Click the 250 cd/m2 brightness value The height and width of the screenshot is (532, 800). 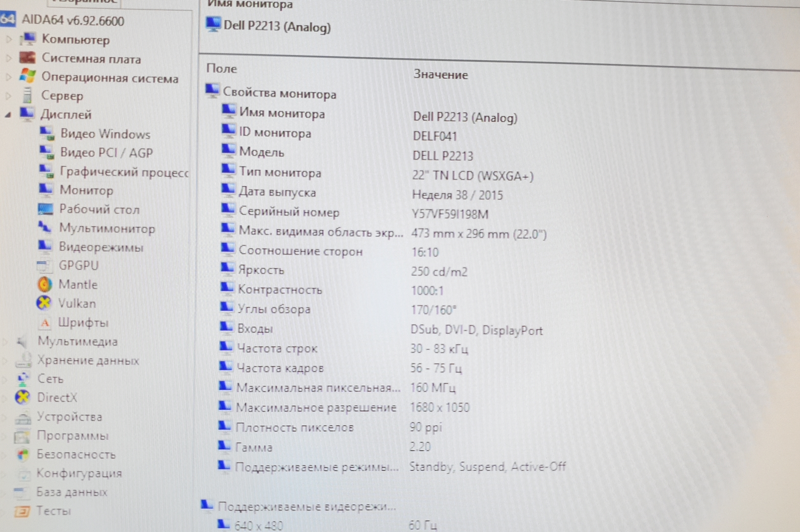439,271
